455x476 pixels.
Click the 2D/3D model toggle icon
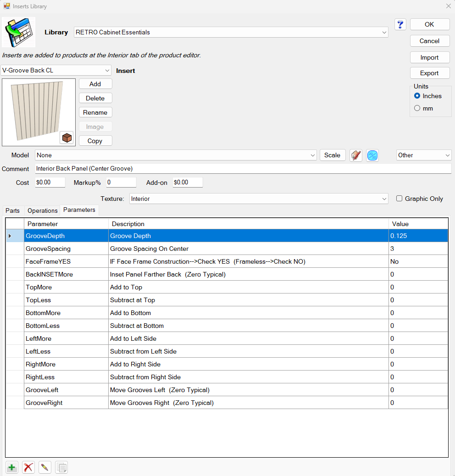(x=372, y=155)
